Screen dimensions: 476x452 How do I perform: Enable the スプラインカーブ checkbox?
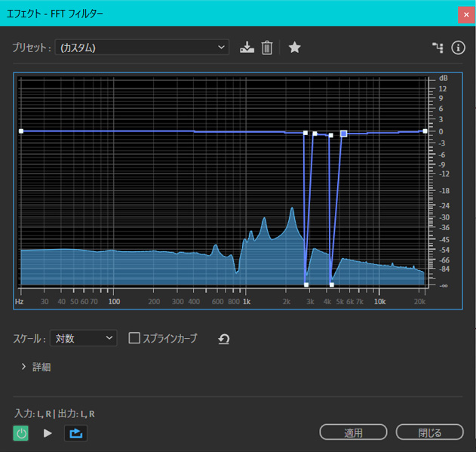coord(134,338)
